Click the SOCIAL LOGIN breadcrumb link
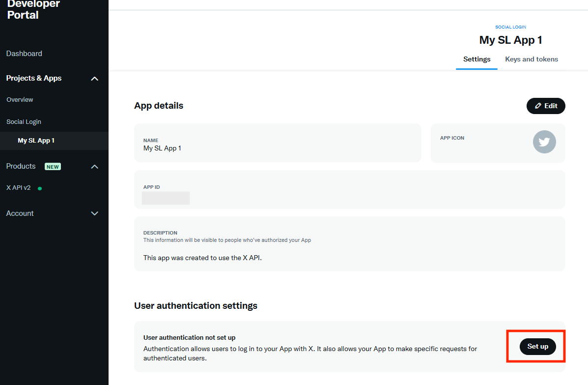The image size is (588, 385). [x=510, y=27]
